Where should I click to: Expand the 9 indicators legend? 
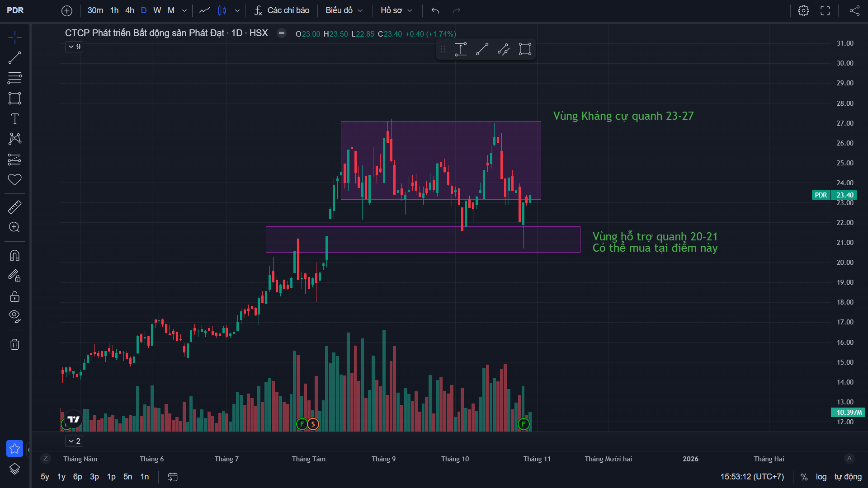click(x=74, y=47)
